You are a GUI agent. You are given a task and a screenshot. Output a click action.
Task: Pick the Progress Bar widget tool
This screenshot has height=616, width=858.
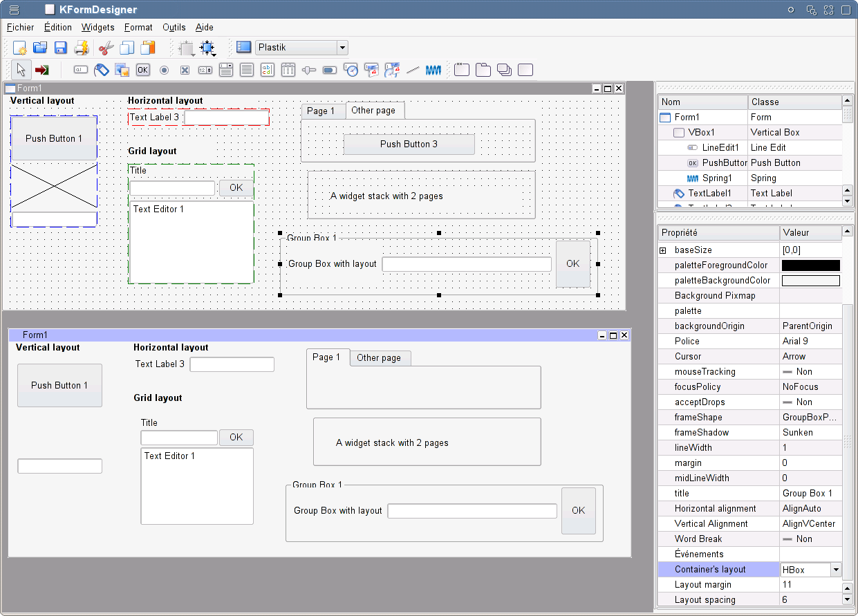(x=330, y=70)
